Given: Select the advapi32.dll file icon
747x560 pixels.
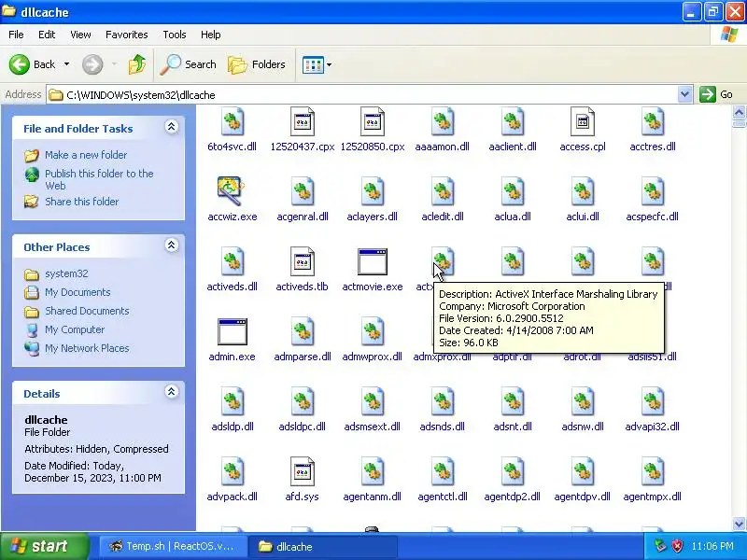Looking at the screenshot, I should click(x=652, y=402).
